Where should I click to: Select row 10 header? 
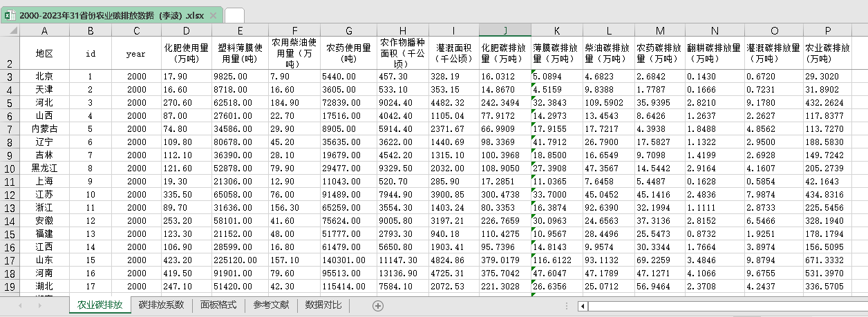(10, 168)
